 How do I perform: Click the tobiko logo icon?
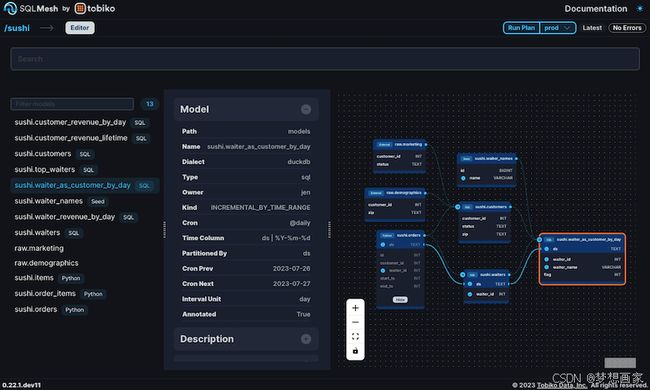80,8
